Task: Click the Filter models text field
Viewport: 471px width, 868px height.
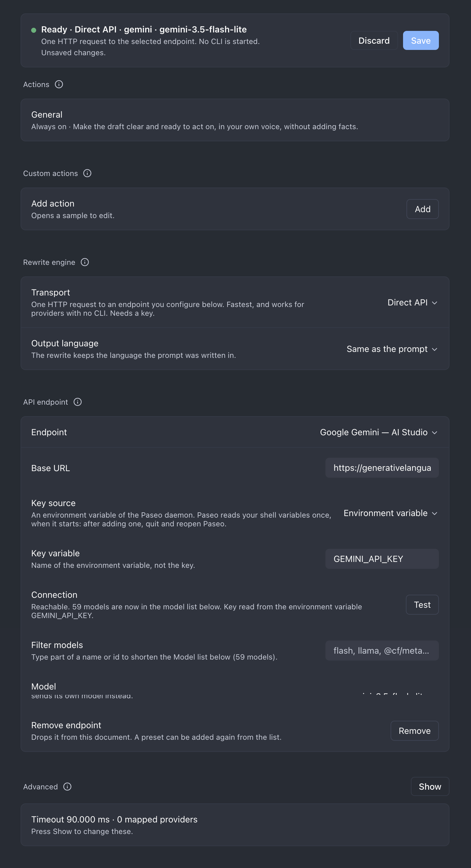Action: 382,651
